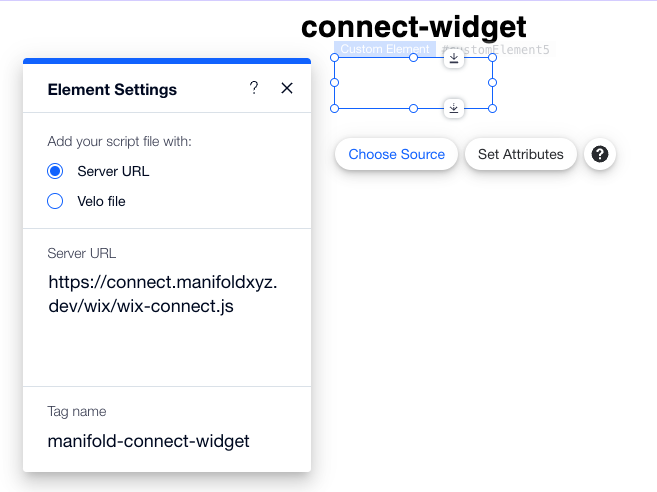
Task: Click the Server URL text field
Action: [167, 294]
